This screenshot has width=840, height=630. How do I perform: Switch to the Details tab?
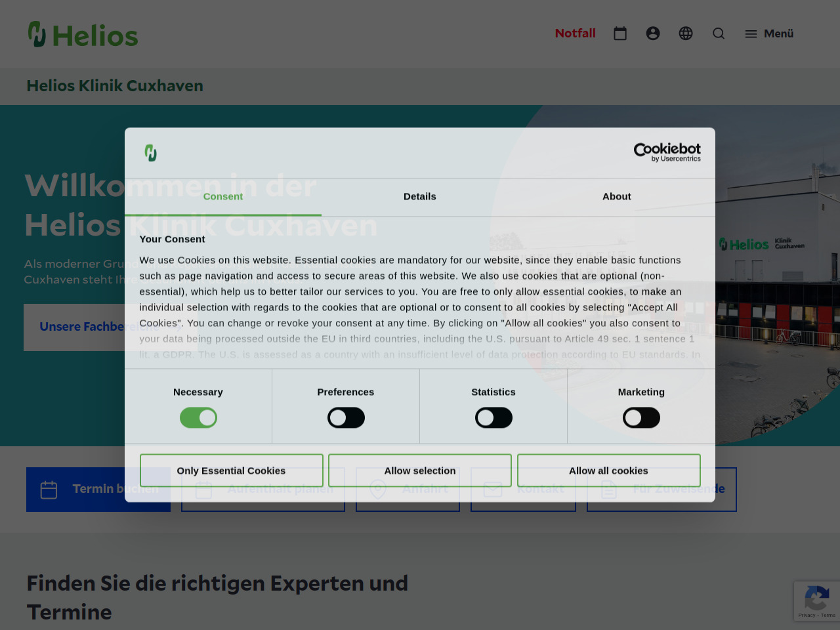pyautogui.click(x=420, y=196)
